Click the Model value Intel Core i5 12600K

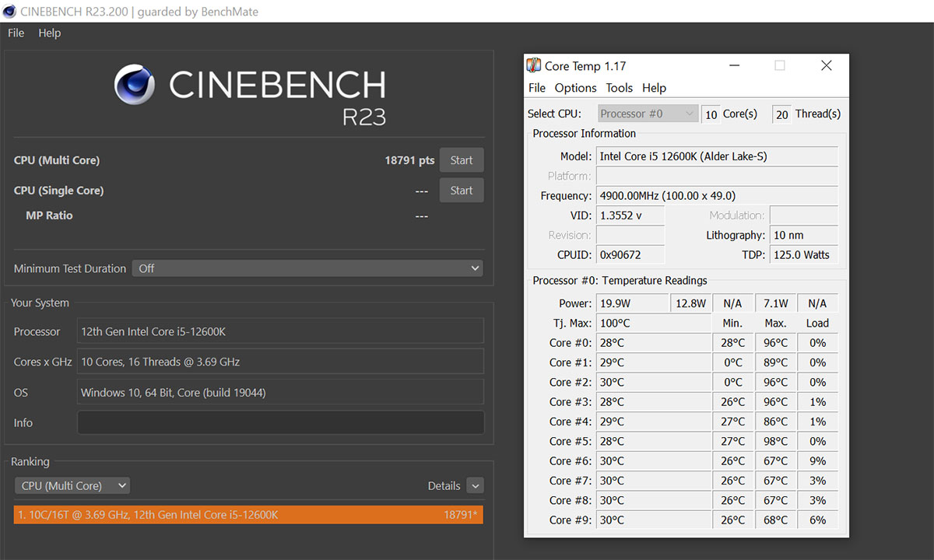point(717,156)
